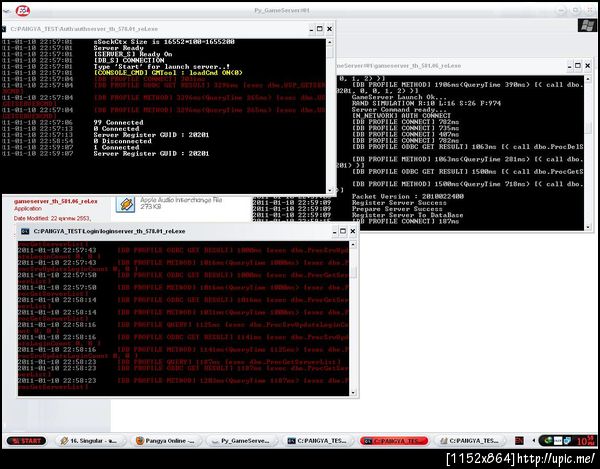Maximize the loginserver console window
This screenshot has width=600, height=469.
click(x=343, y=231)
